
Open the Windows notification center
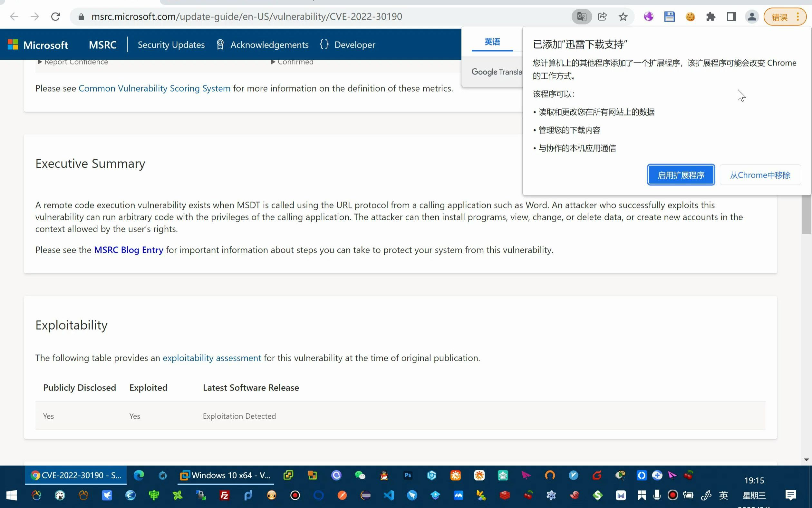point(790,495)
